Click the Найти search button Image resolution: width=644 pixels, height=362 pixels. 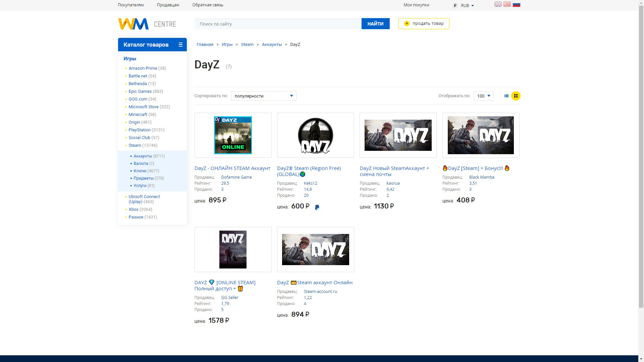pos(376,23)
